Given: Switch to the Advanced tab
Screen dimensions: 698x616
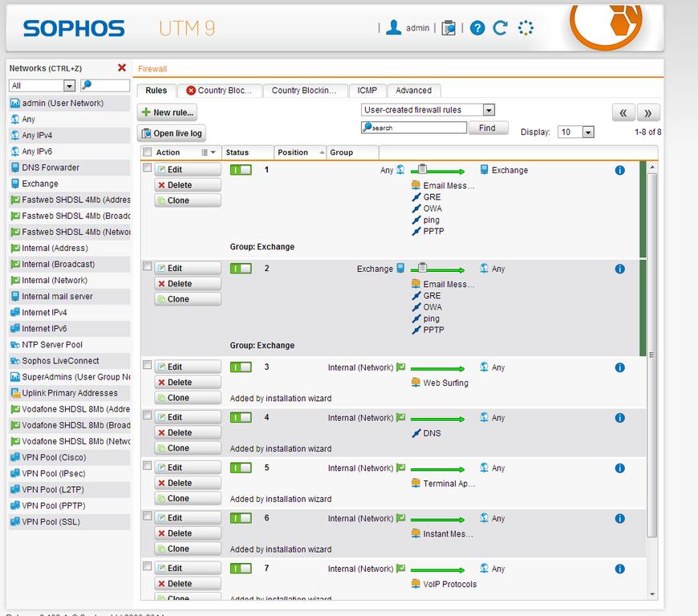Looking at the screenshot, I should [413, 91].
